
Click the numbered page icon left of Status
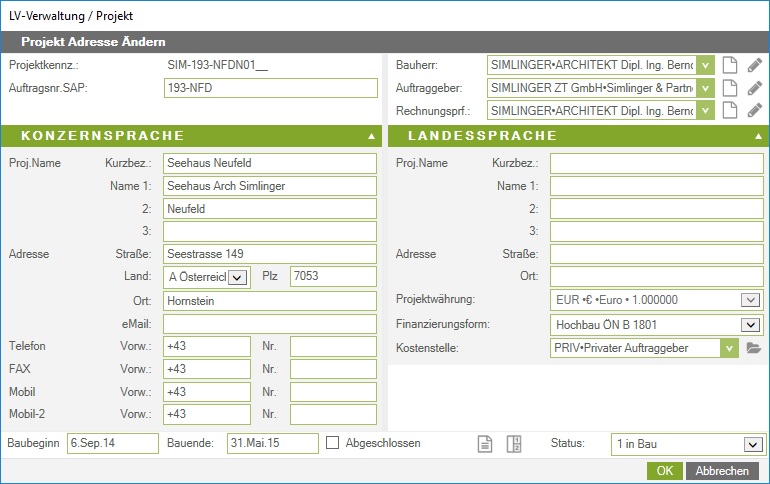tap(515, 444)
